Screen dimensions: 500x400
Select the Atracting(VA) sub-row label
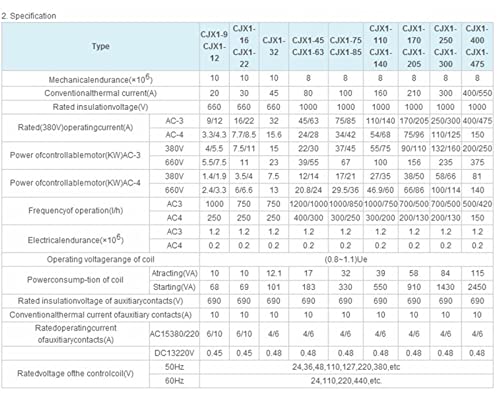click(x=174, y=273)
